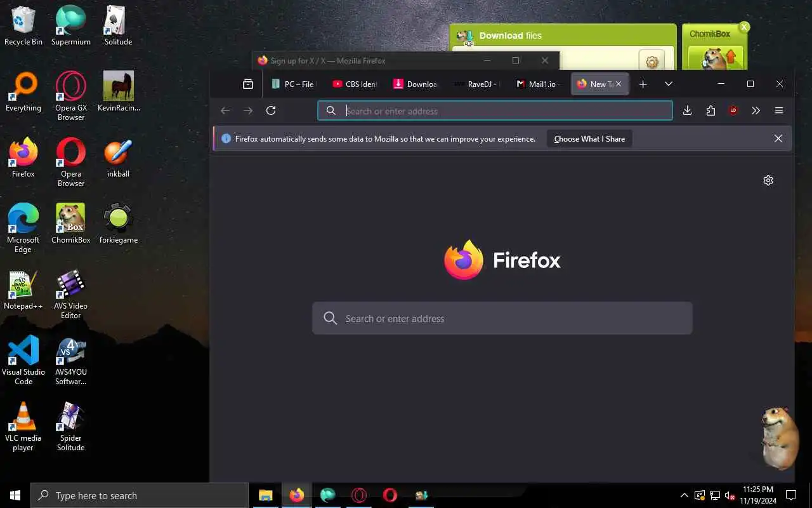Expand more tools overflow chevron
812x508 pixels.
(756, 110)
